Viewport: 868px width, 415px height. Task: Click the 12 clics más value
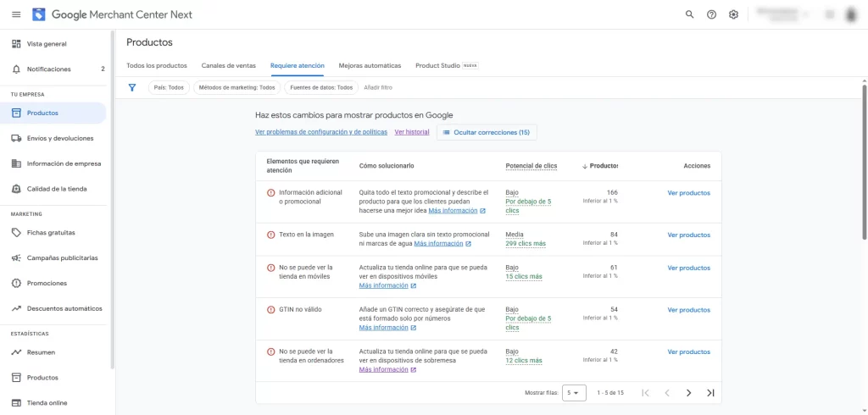coord(524,361)
